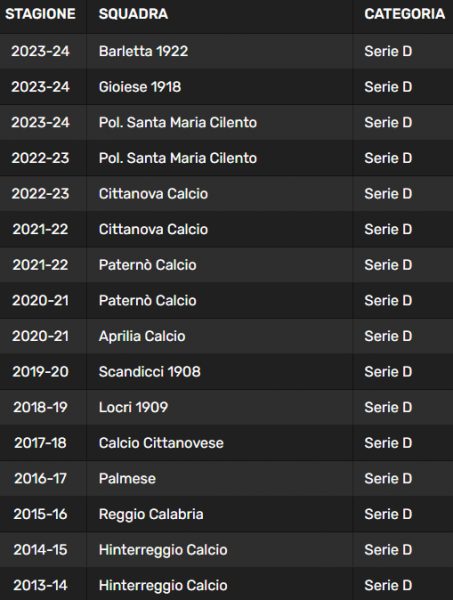Open the 2021-22 Cittanova Calcio entry
Screen dimensions: 453x600
pyautogui.click(x=153, y=229)
